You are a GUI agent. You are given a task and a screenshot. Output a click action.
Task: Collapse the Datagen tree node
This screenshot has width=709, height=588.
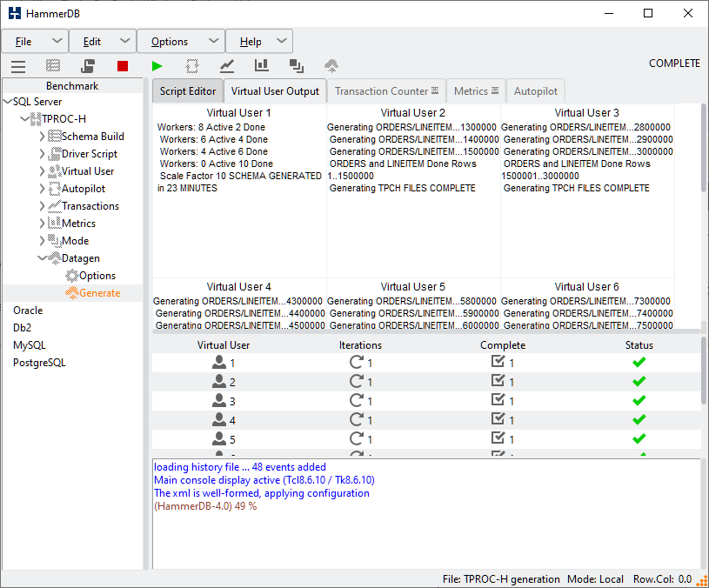click(42, 258)
